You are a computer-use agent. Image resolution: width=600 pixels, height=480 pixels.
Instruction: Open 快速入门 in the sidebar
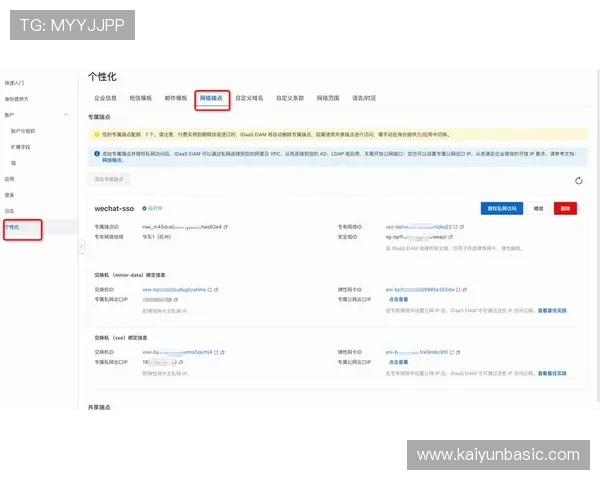pyautogui.click(x=14, y=83)
